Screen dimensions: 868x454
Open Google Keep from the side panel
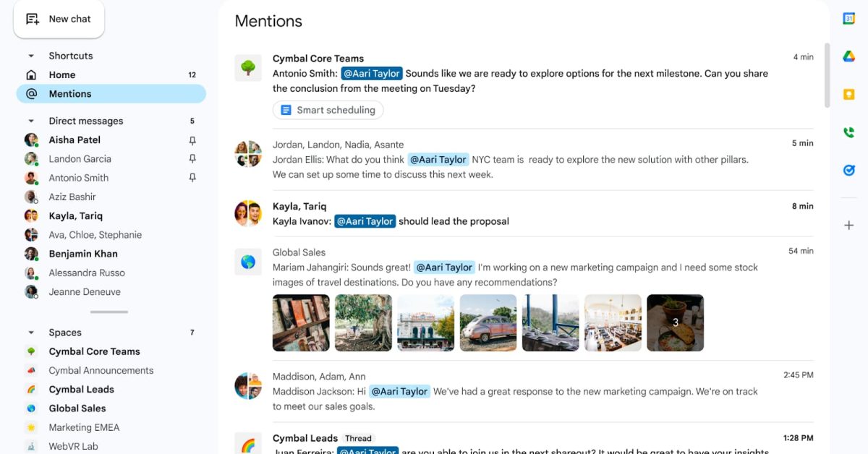tap(848, 94)
